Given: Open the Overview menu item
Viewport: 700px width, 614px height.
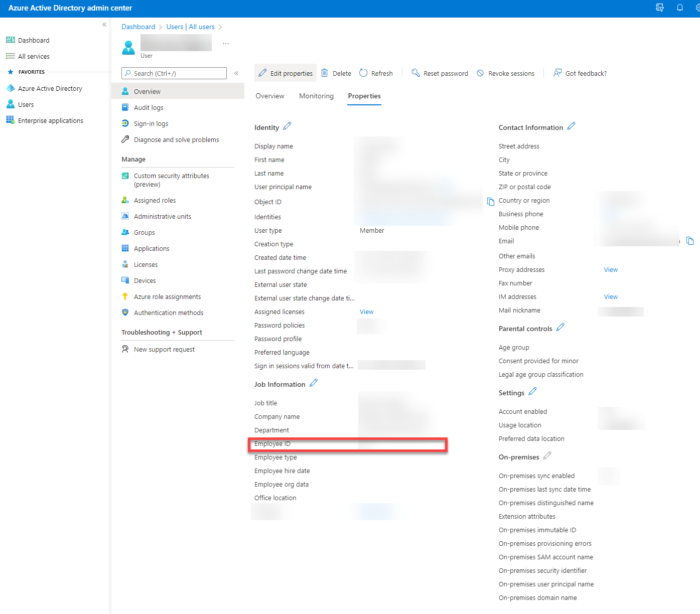Looking at the screenshot, I should click(x=178, y=91).
